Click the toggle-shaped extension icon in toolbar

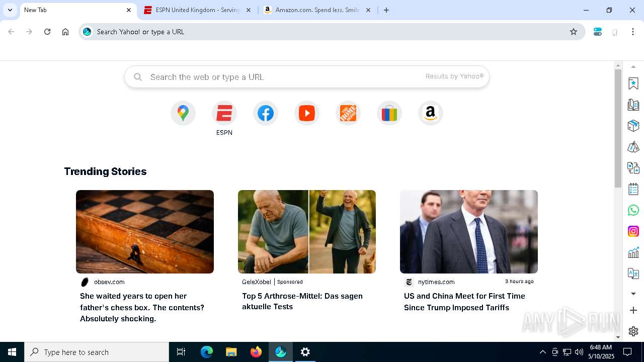click(x=598, y=32)
